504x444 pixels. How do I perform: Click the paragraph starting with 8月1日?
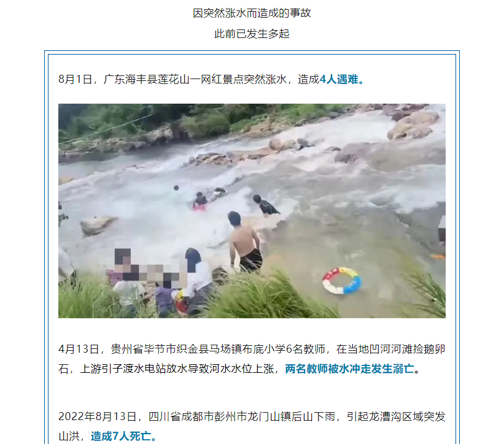pyautogui.click(x=212, y=79)
